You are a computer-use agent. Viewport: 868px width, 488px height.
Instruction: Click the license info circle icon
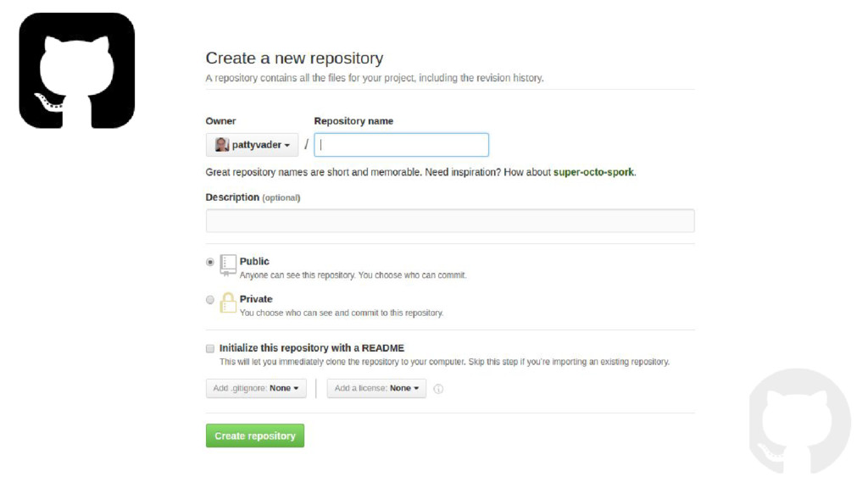[x=438, y=389]
